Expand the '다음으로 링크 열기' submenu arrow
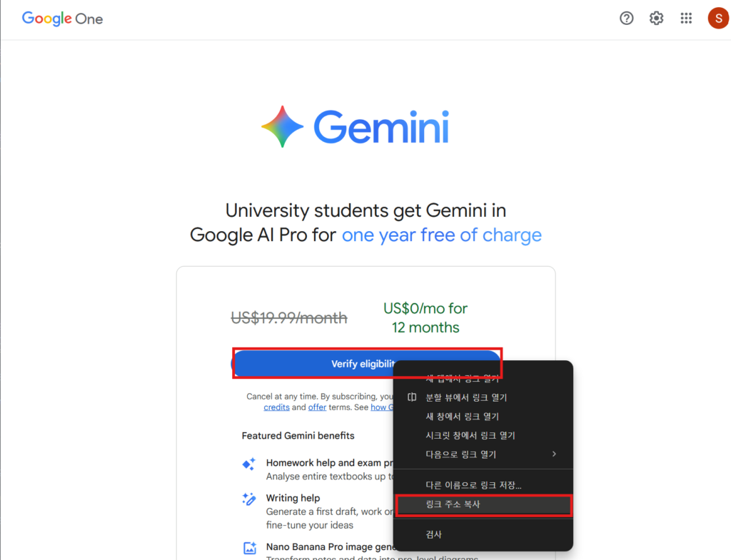The width and height of the screenshot is (731, 560). (x=554, y=454)
